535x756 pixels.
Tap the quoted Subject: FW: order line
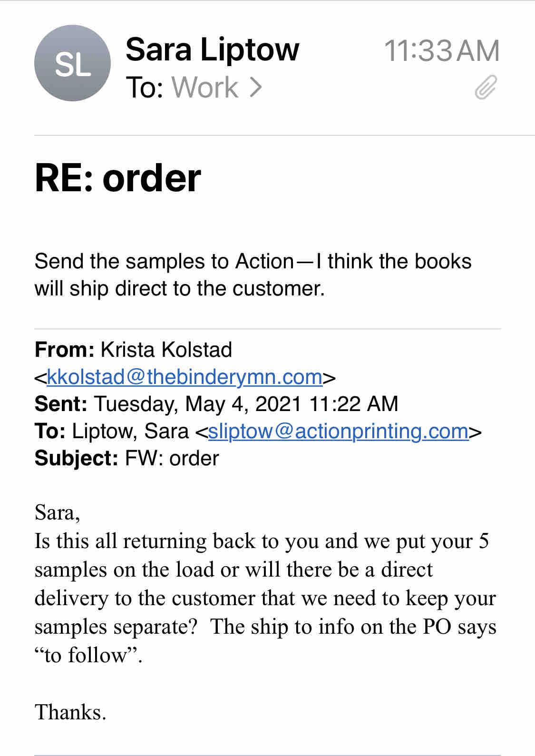127,459
